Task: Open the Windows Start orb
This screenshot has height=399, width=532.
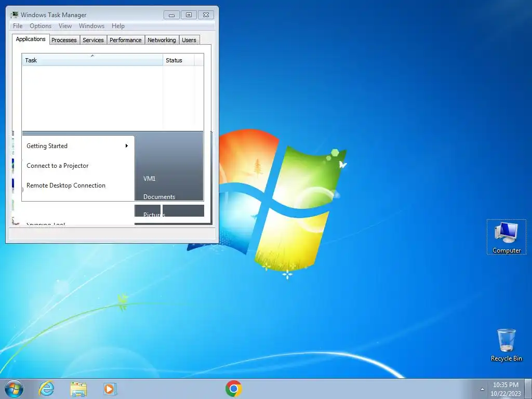Action: tap(14, 389)
